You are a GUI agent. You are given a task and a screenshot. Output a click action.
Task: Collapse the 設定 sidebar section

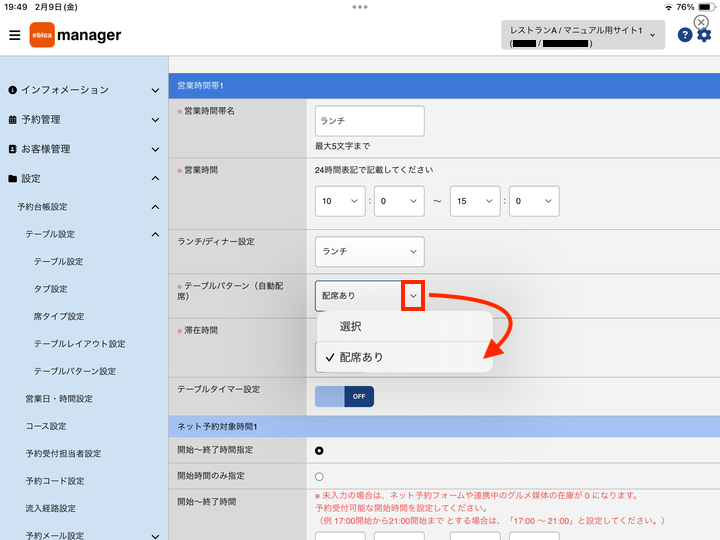coord(84,179)
